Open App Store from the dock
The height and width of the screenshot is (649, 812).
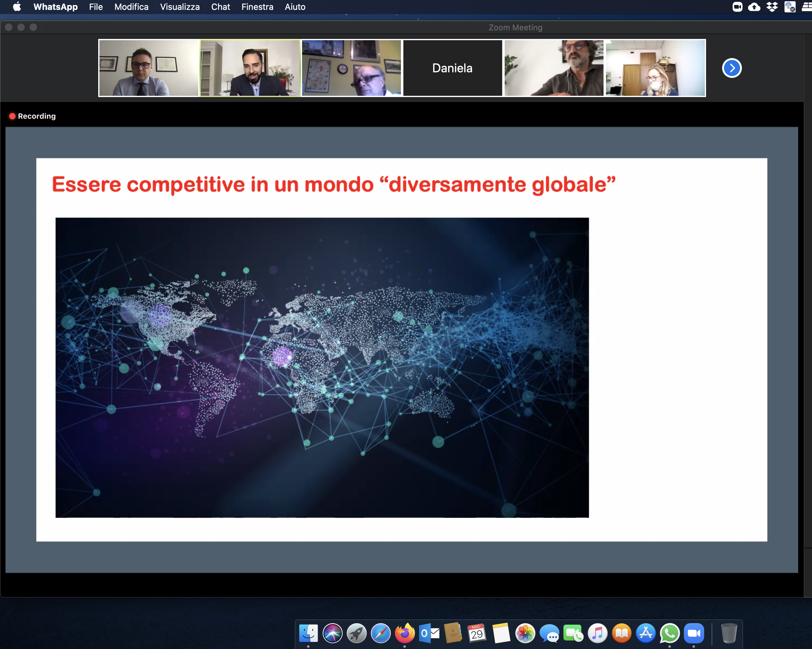[646, 633]
